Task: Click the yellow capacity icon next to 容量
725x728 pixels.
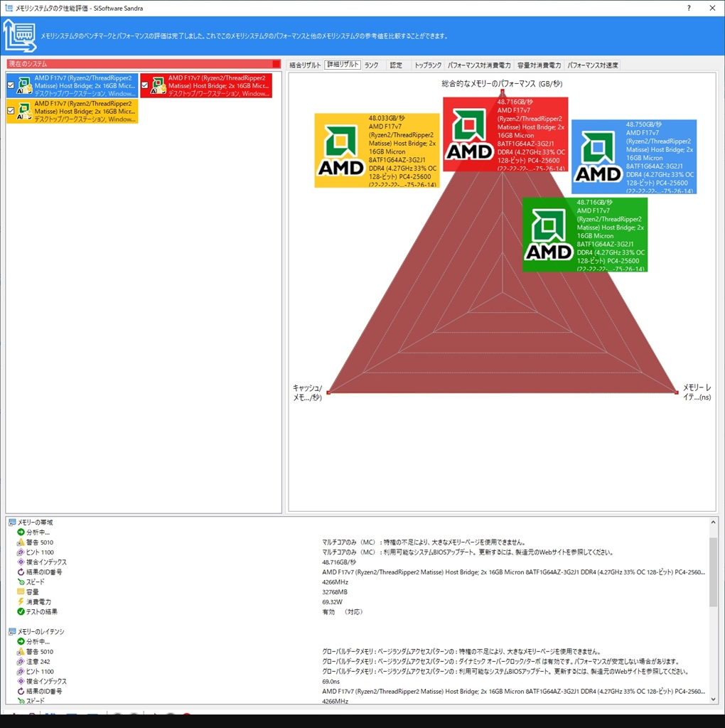Action: pyautogui.click(x=21, y=591)
